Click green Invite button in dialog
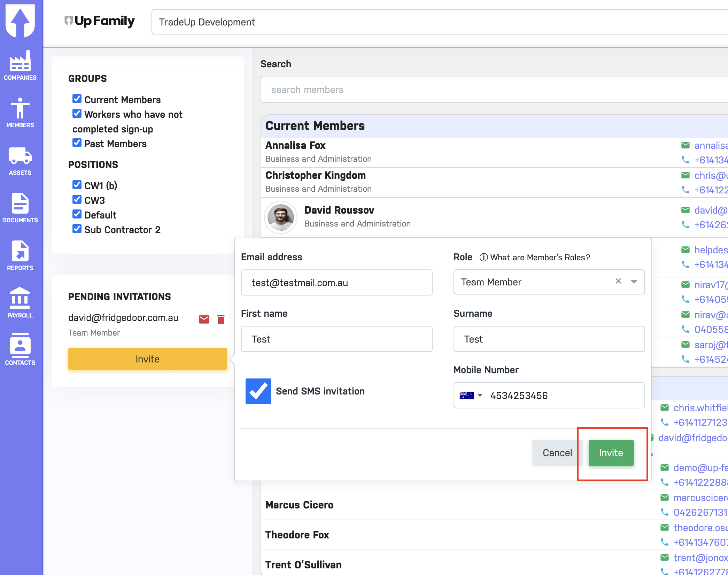The width and height of the screenshot is (728, 575). [611, 453]
